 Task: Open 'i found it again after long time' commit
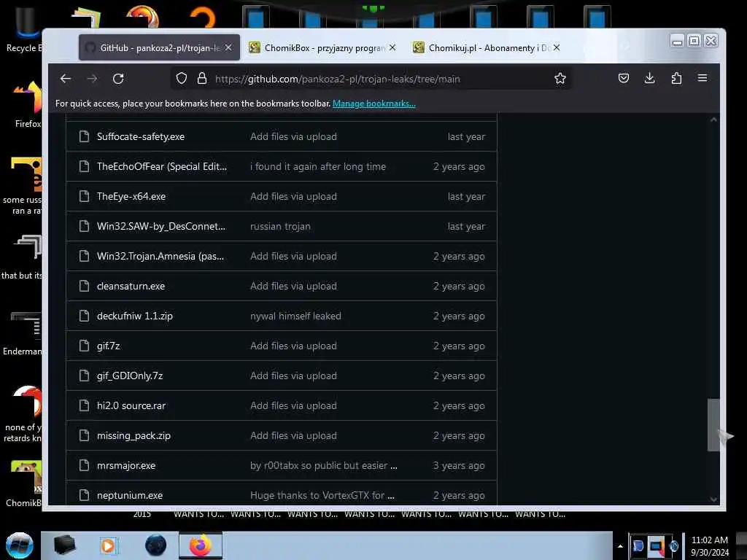(x=318, y=167)
